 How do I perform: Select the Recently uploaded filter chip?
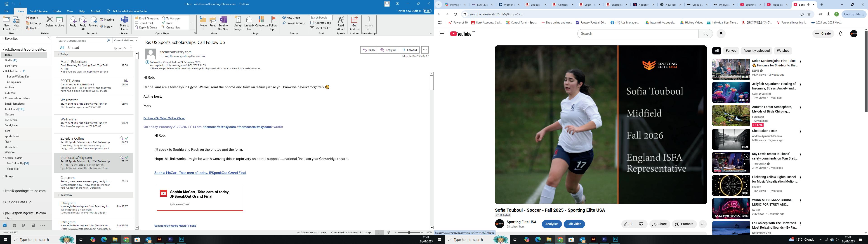[756, 51]
